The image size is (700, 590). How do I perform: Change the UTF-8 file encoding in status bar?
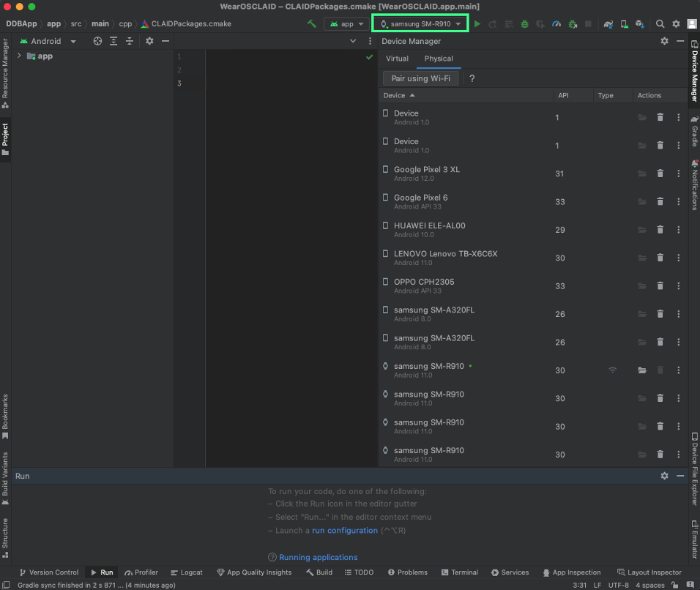[618, 585]
